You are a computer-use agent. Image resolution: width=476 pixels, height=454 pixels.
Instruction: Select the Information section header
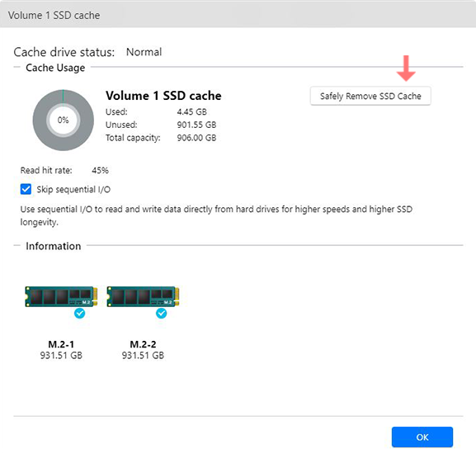54,246
